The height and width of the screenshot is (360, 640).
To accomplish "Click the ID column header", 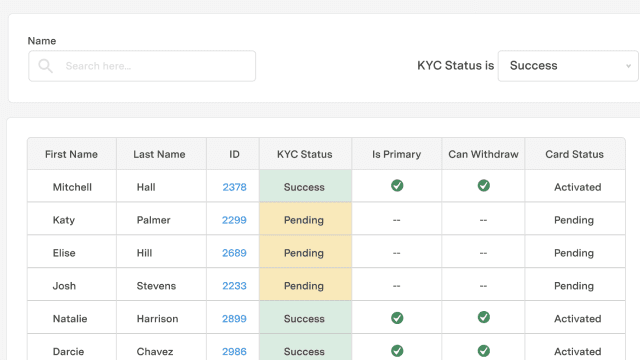I will [234, 154].
